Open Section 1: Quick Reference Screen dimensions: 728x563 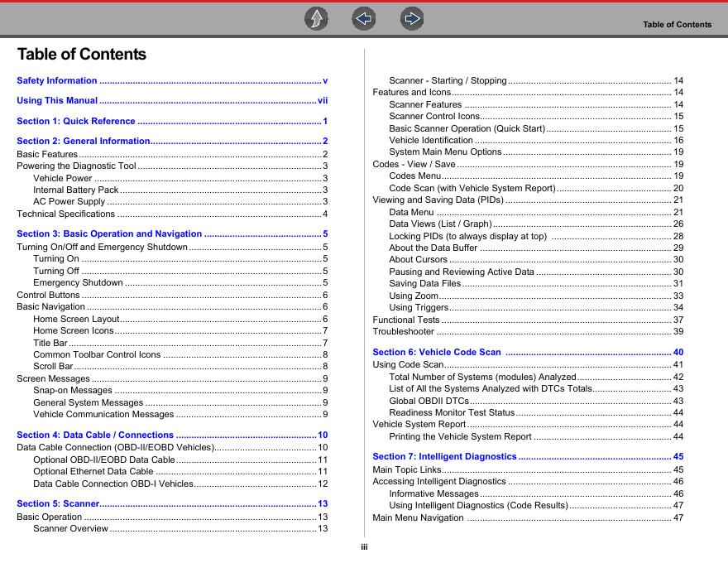[76, 121]
